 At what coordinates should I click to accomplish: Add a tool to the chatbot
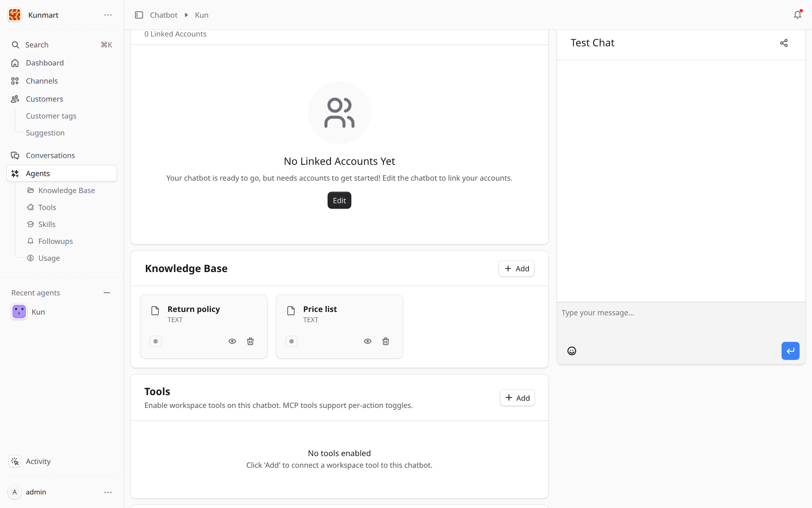point(517,398)
